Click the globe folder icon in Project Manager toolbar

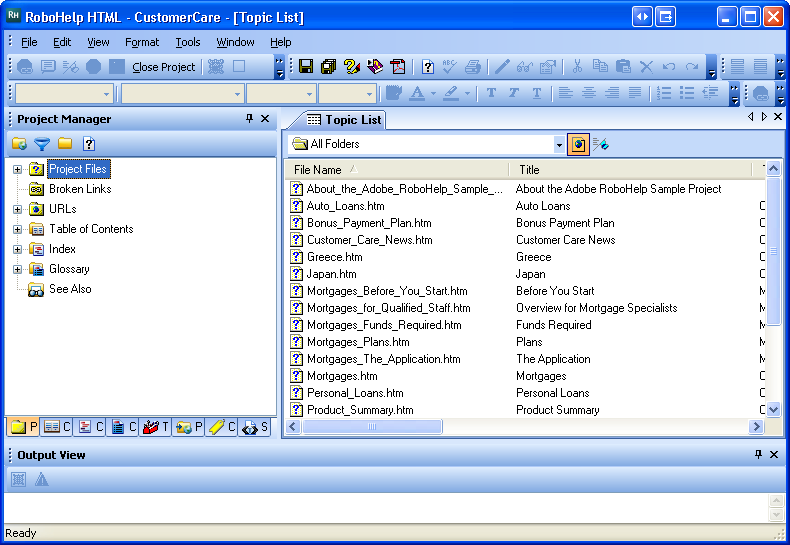20,144
